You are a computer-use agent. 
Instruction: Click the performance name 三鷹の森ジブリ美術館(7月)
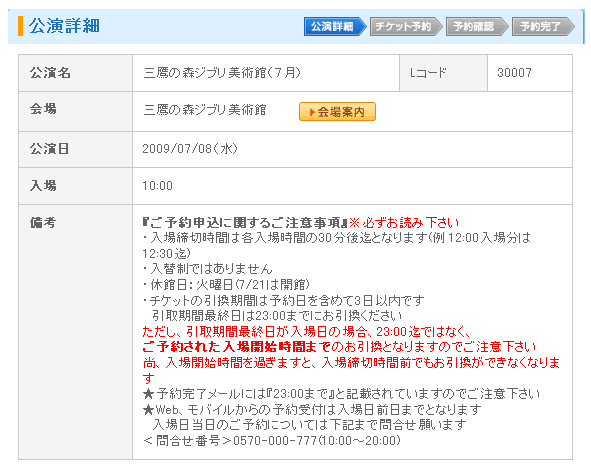[x=222, y=73]
